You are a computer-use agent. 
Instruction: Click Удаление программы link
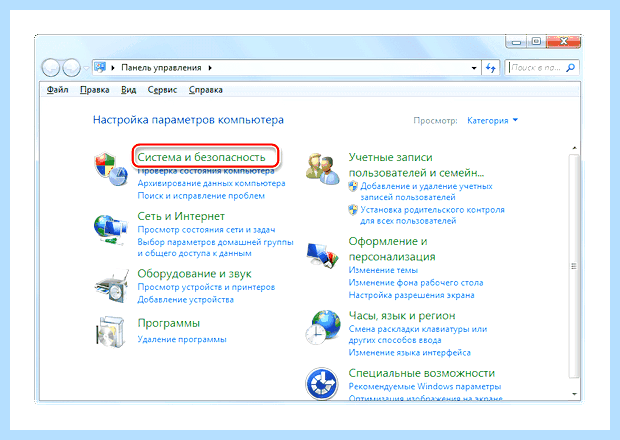pyautogui.click(x=182, y=339)
